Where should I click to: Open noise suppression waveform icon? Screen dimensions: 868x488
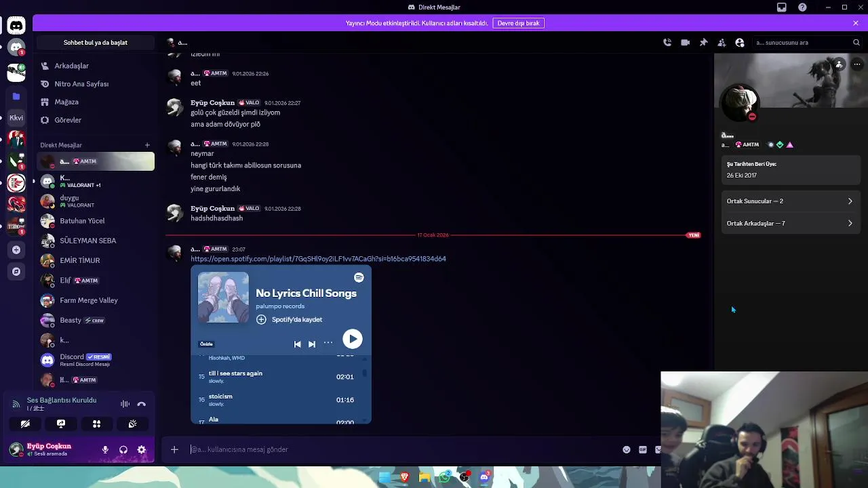tap(125, 404)
